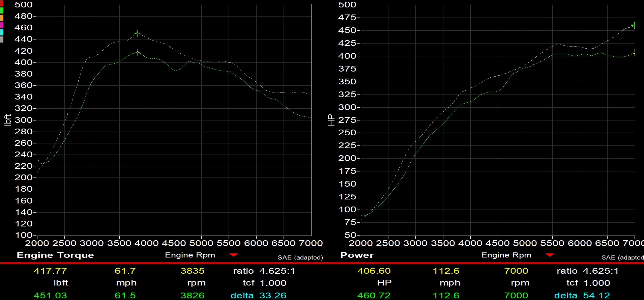The image size is (644, 300).
Task: Click the 451 lbft peak torque marker
Action: [x=137, y=33]
